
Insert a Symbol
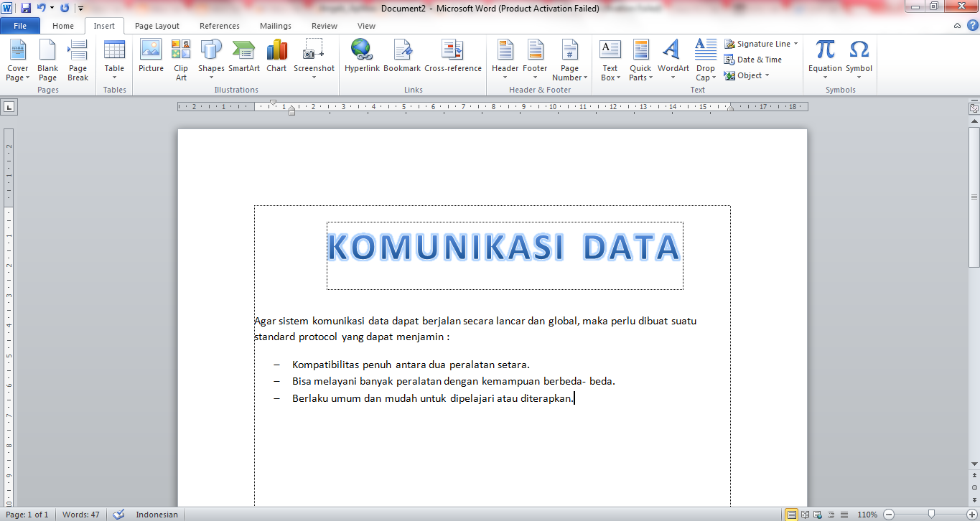click(859, 60)
